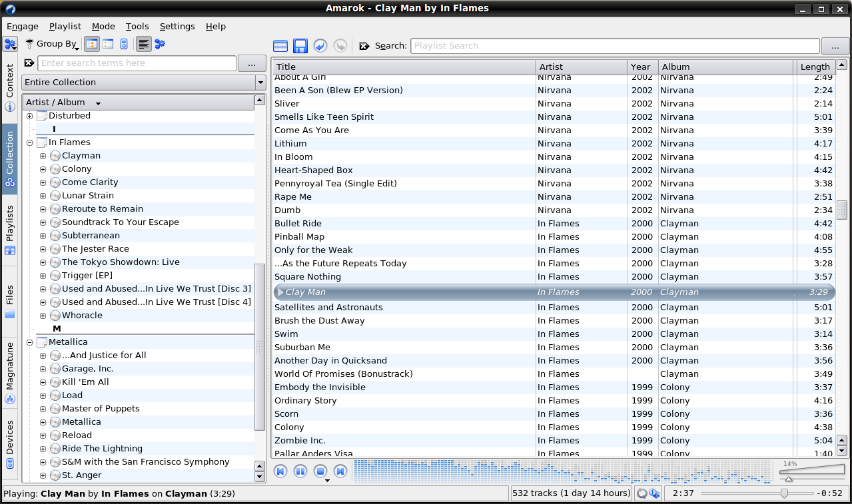
Task: Switch collection to iPod view mode
Action: point(124,44)
